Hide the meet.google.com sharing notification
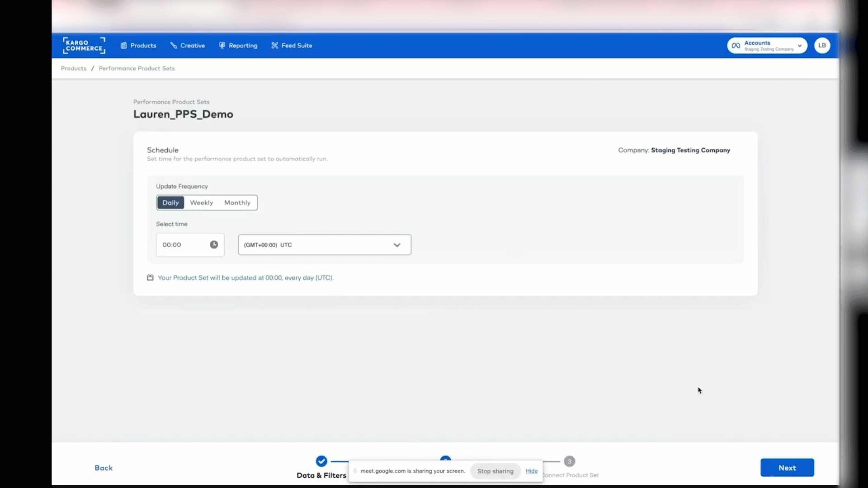 [532, 471]
